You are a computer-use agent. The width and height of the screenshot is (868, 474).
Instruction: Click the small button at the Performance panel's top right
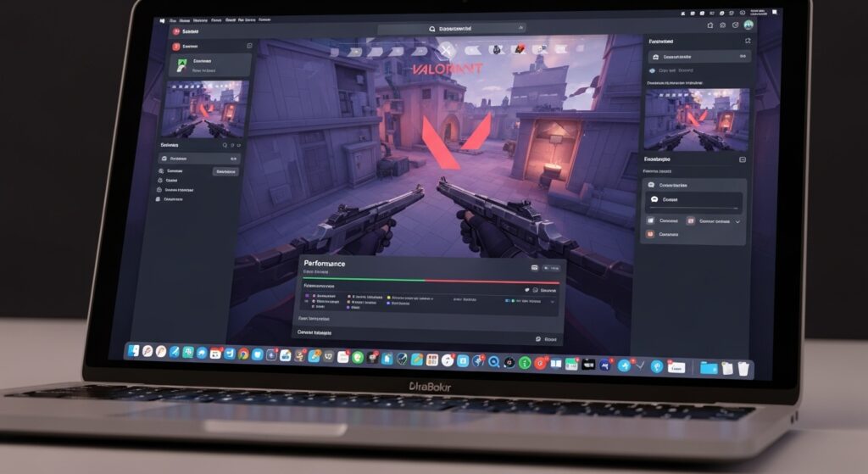click(551, 268)
